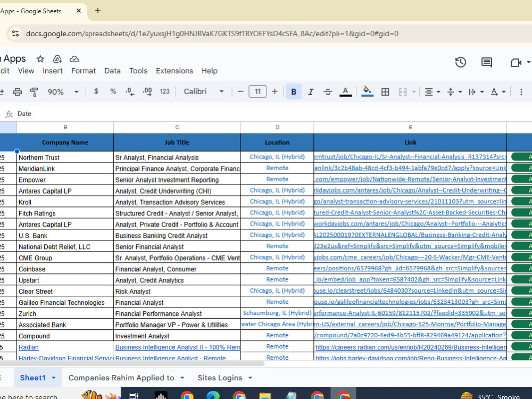
Task: Open the Tools menu
Action: pos(138,71)
